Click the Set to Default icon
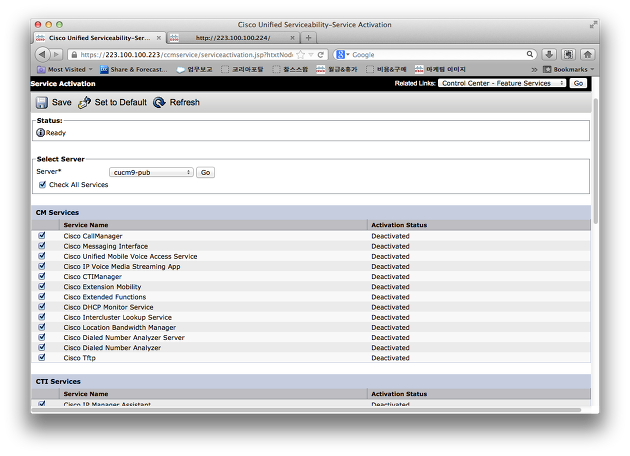This screenshot has height=456, width=630. [x=84, y=102]
